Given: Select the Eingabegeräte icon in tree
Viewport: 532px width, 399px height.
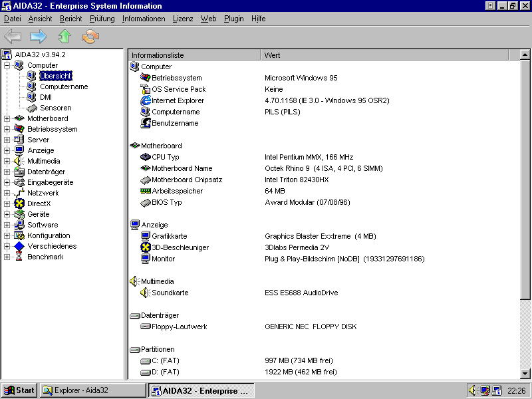Looking at the screenshot, I should coord(19,182).
